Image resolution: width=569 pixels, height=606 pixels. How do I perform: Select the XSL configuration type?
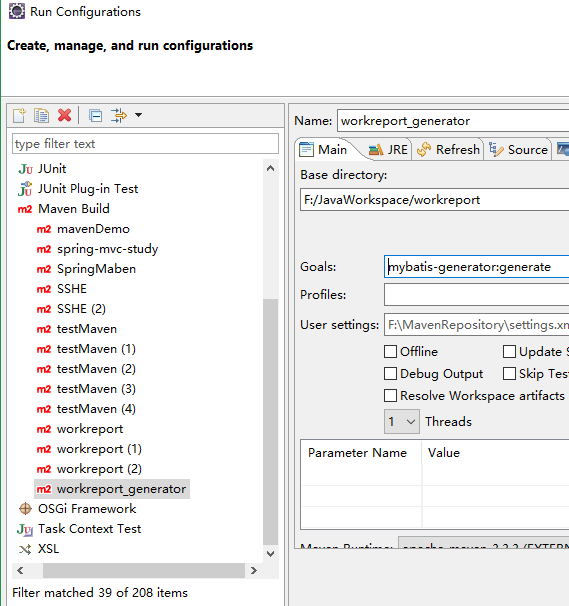point(48,549)
